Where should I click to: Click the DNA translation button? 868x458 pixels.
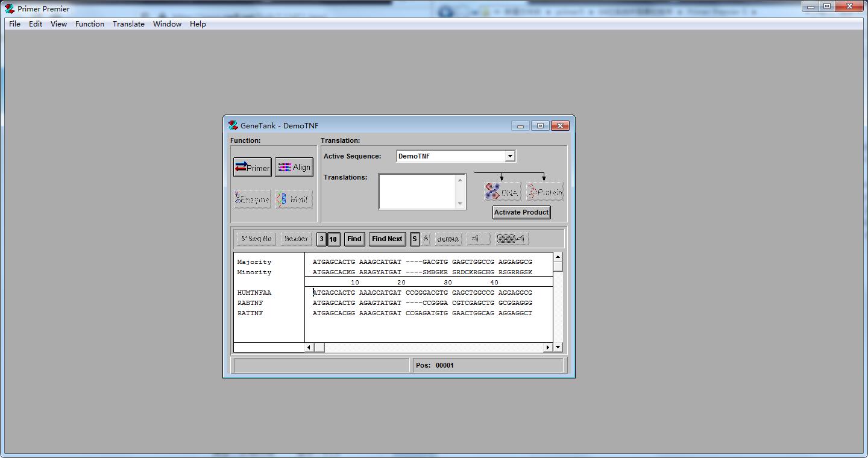[x=502, y=192]
